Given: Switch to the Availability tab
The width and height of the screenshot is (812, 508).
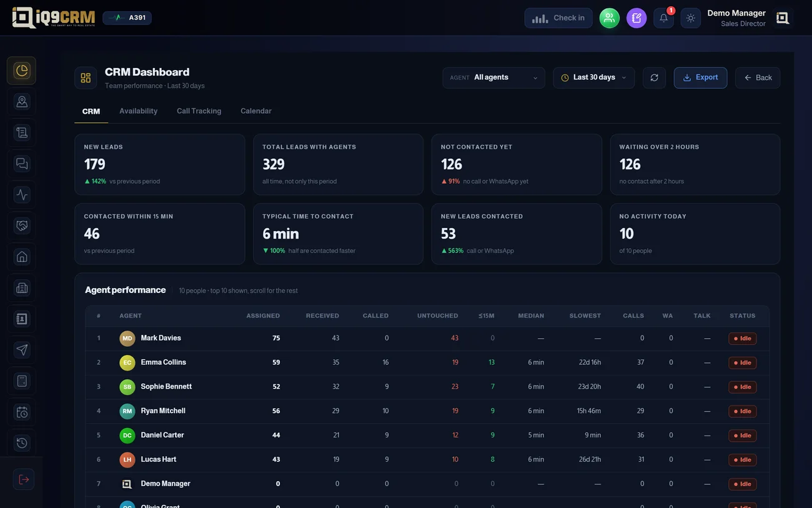Looking at the screenshot, I should click(139, 111).
